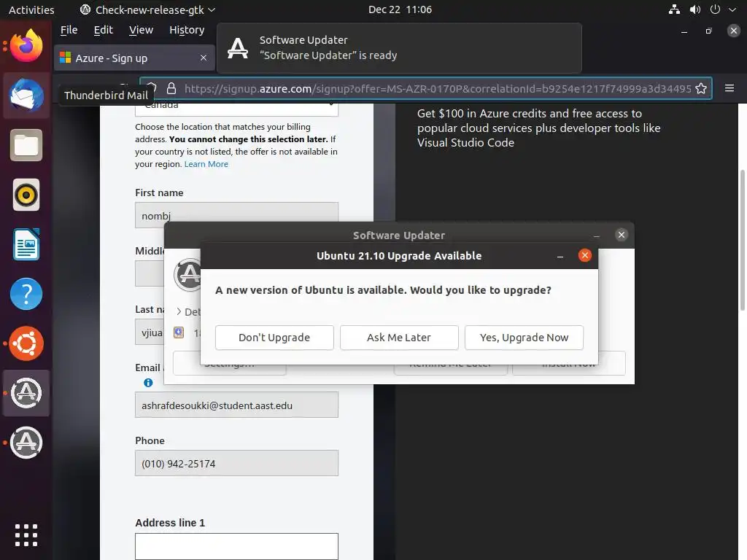Click the Email info icon
Image resolution: width=747 pixels, height=560 pixels.
click(x=148, y=383)
